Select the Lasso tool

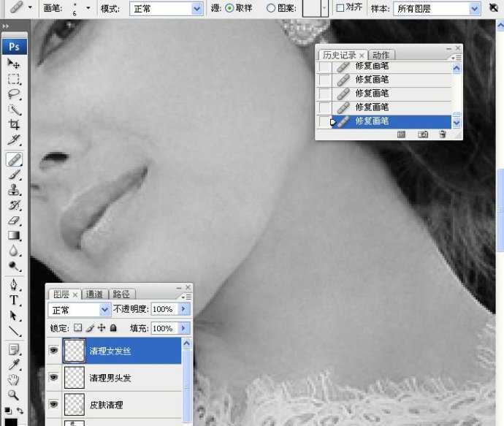(13, 94)
